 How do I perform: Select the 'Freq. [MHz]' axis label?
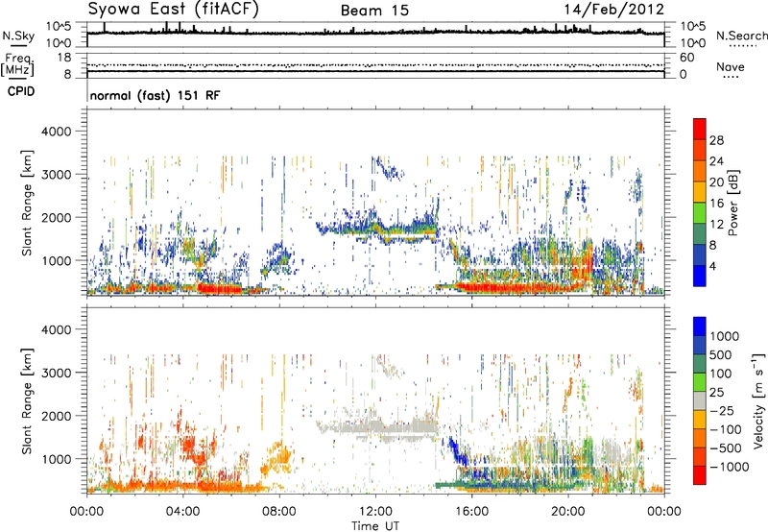pos(17,64)
